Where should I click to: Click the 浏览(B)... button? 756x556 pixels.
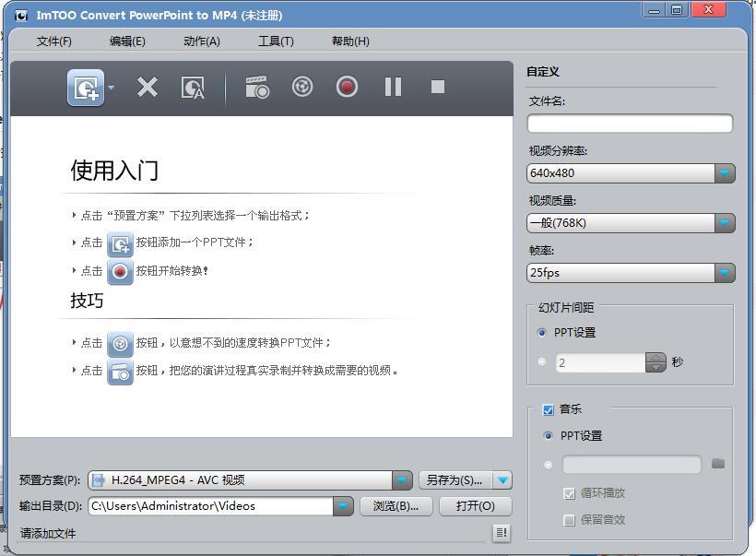click(396, 506)
